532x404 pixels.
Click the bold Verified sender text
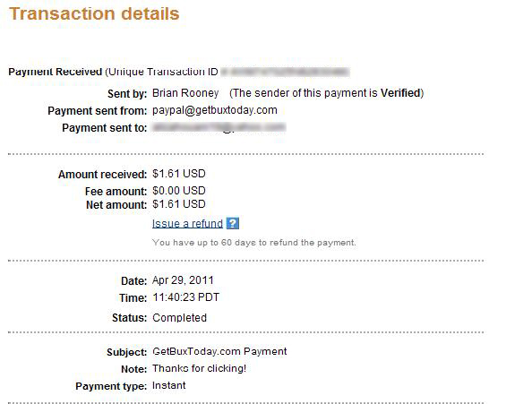(x=400, y=93)
